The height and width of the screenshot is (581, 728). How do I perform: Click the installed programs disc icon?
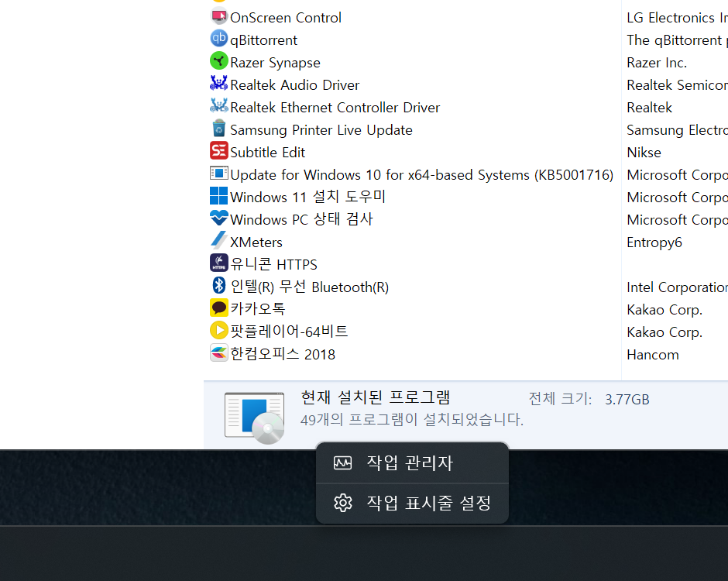pyautogui.click(x=255, y=418)
